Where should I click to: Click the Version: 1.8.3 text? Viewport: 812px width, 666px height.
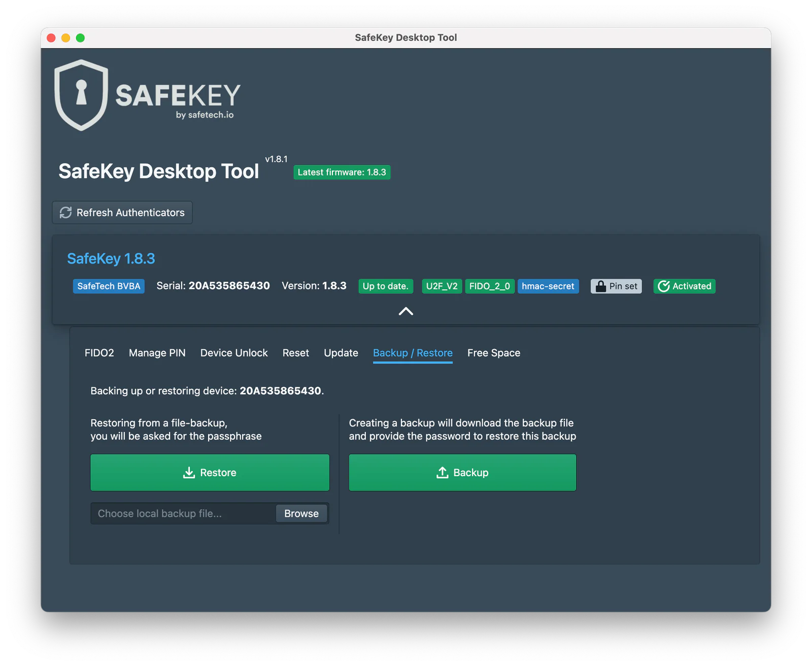[314, 286]
